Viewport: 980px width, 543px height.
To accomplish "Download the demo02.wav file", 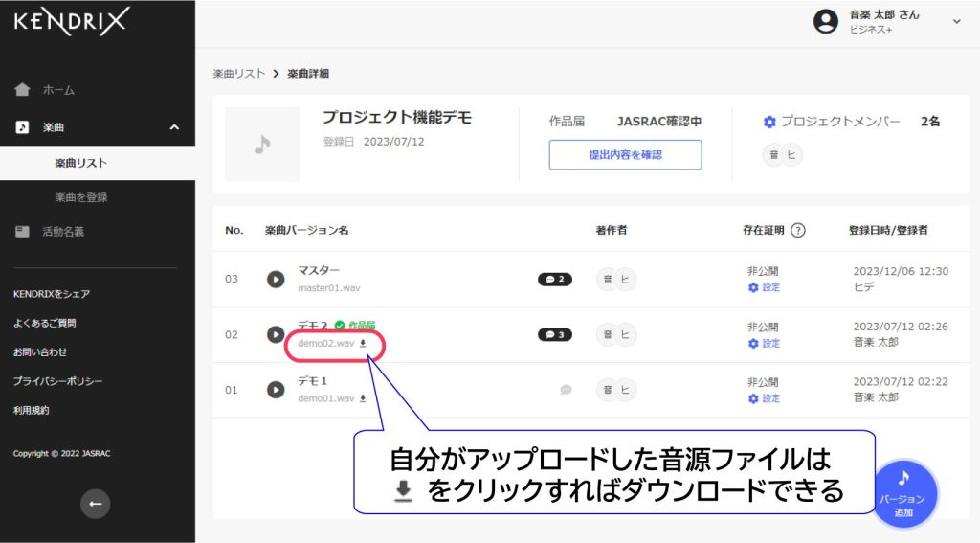I will pyautogui.click(x=363, y=344).
